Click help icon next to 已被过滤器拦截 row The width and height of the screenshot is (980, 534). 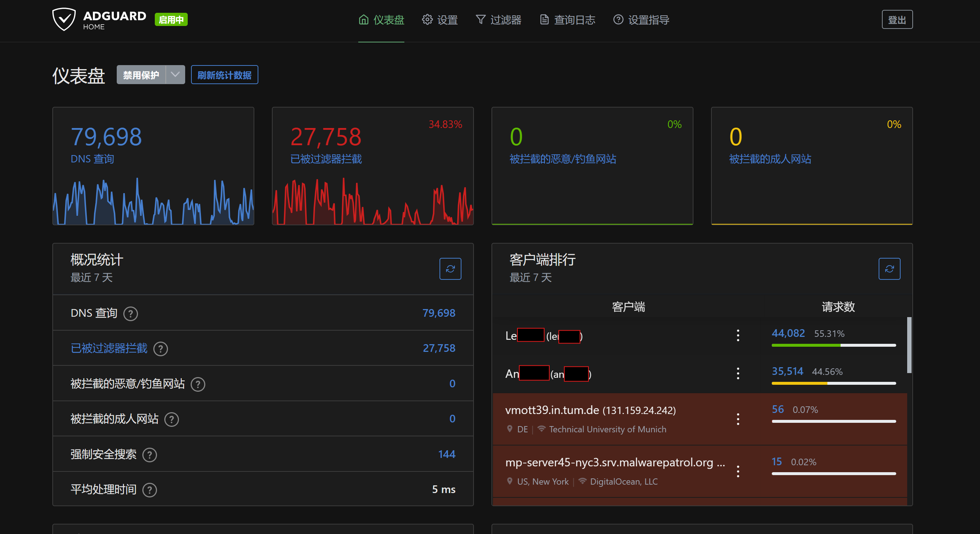[x=161, y=349]
